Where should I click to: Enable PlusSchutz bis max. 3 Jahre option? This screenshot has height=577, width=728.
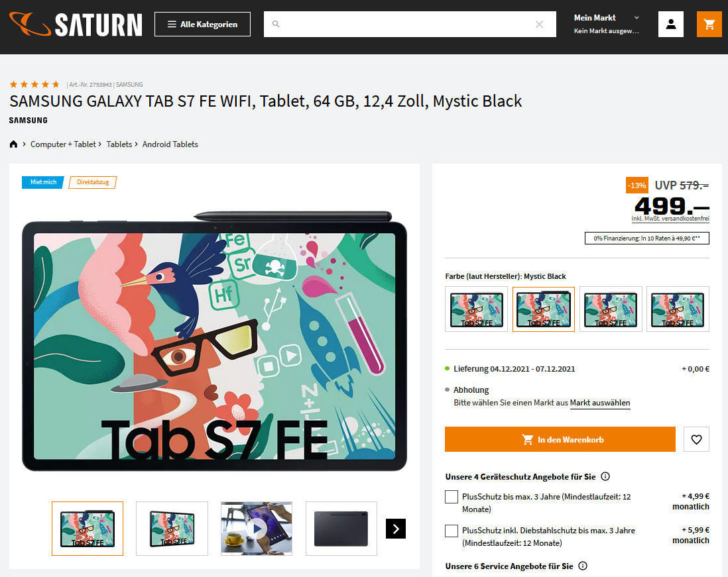(x=452, y=497)
